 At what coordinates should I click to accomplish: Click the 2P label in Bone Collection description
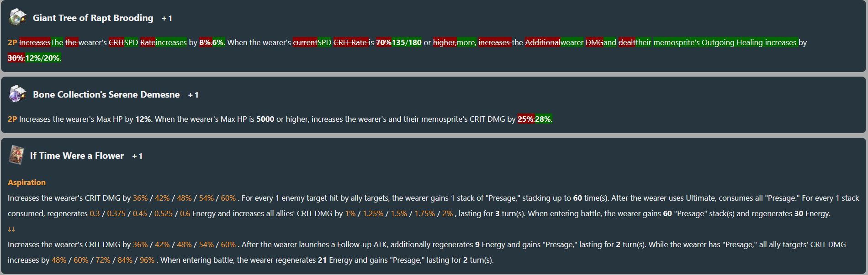pos(12,119)
